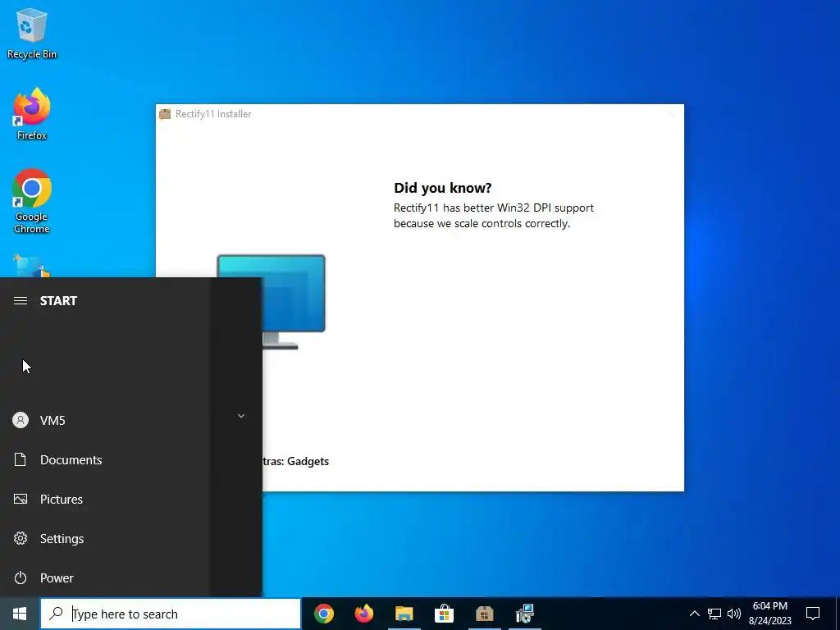This screenshot has height=630, width=840.
Task: Open the Recycle Bin desktop icon
Action: pos(32,33)
